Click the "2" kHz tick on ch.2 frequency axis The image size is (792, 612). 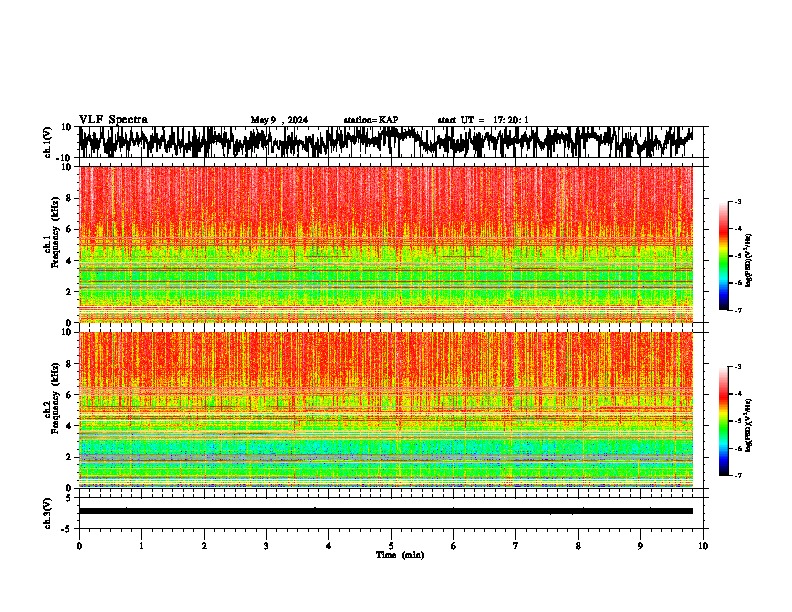pyautogui.click(x=69, y=457)
